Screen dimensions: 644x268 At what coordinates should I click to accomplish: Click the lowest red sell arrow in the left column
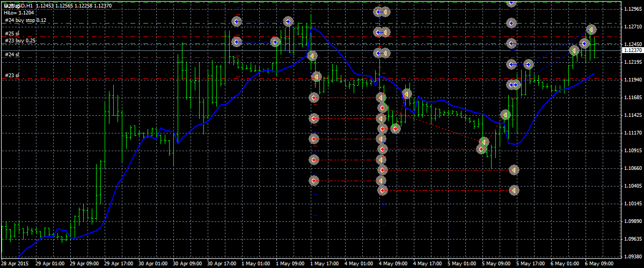coord(314,181)
